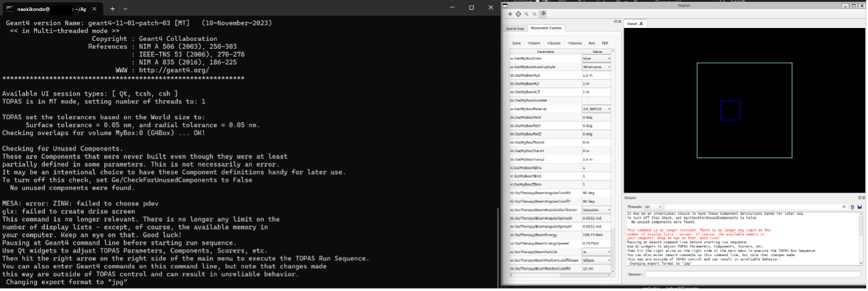The width and height of the screenshot is (868, 291).
Task: Click the Session command input field
Action: (x=752, y=275)
